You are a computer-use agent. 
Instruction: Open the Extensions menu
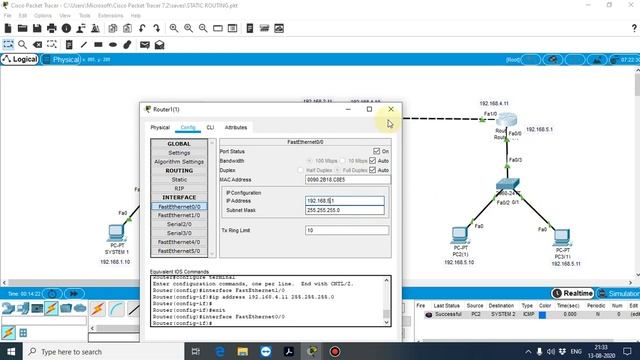point(111,16)
